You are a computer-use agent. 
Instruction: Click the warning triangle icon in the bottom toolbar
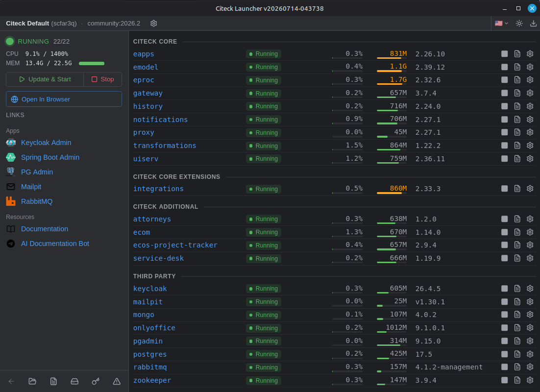coord(117,381)
